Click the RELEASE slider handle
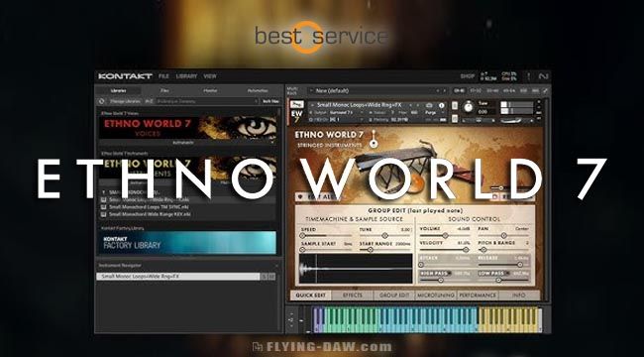The height and width of the screenshot is (357, 644). tap(520, 265)
